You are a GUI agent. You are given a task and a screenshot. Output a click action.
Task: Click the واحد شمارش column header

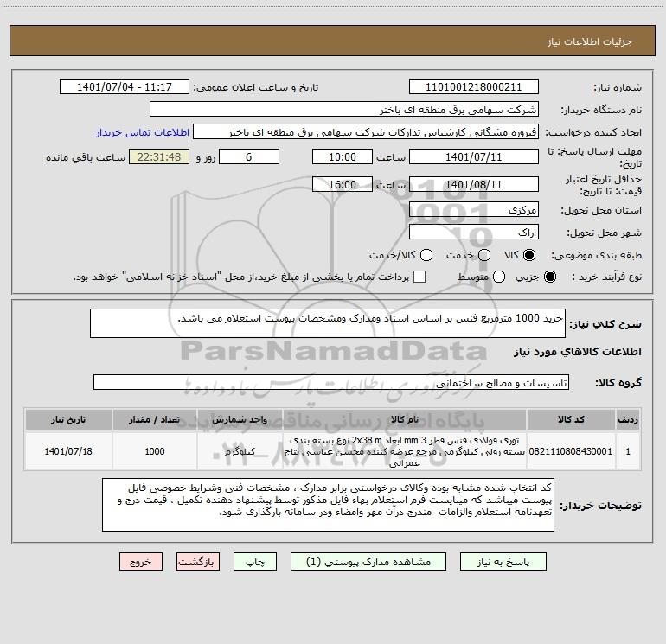click(x=240, y=419)
